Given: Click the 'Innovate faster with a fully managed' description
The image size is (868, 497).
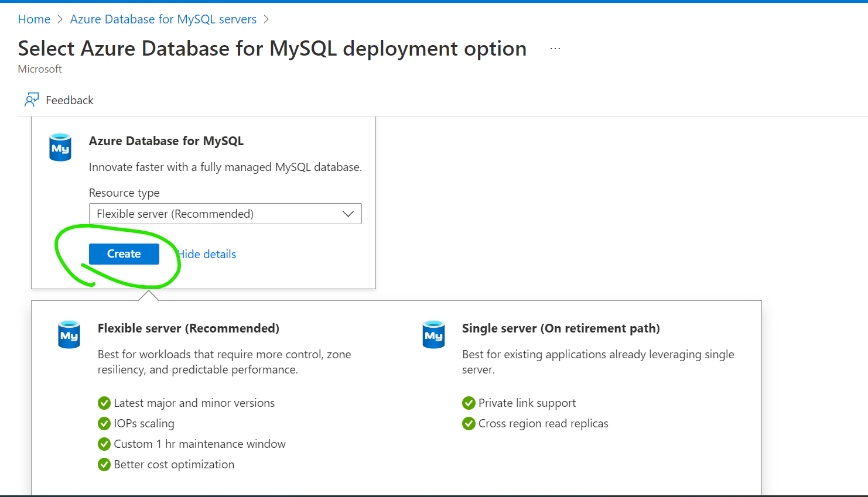Looking at the screenshot, I should tap(225, 167).
